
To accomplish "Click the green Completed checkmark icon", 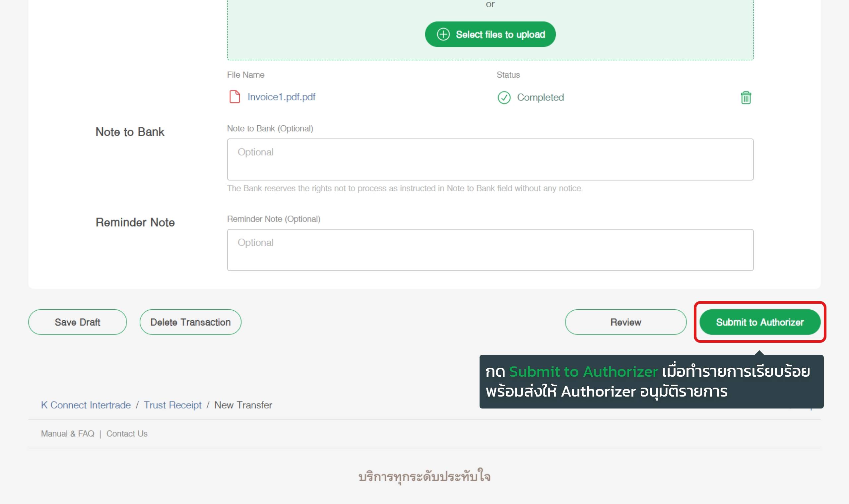I will coord(504,97).
